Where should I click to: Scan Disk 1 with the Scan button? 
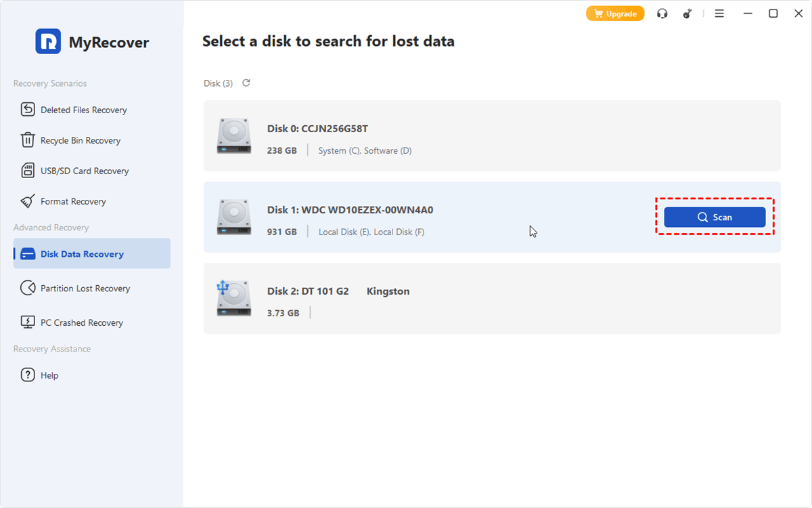coord(715,217)
